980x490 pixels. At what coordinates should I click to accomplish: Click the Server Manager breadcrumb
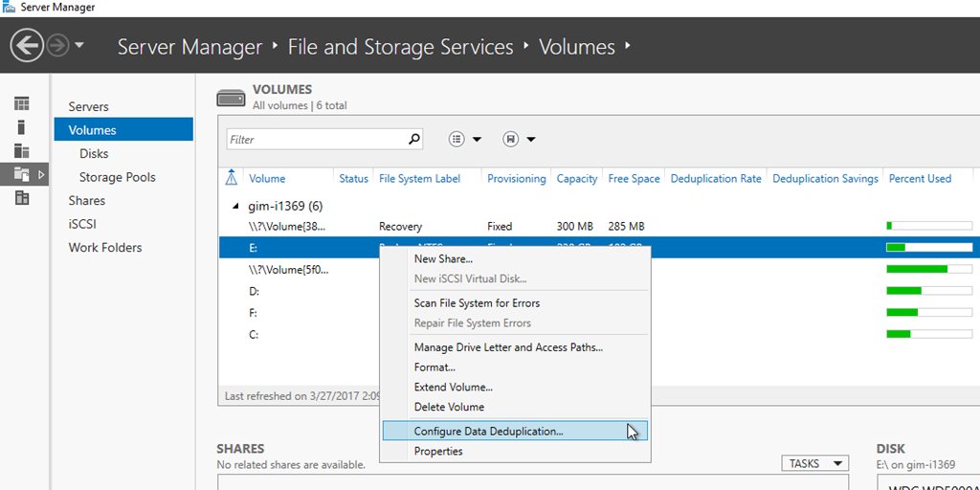point(190,48)
